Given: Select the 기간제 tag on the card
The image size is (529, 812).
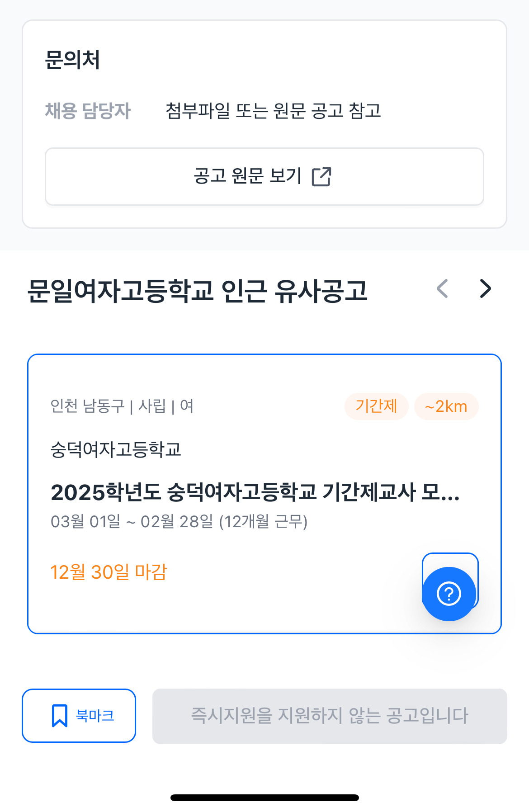Looking at the screenshot, I should coord(376,406).
